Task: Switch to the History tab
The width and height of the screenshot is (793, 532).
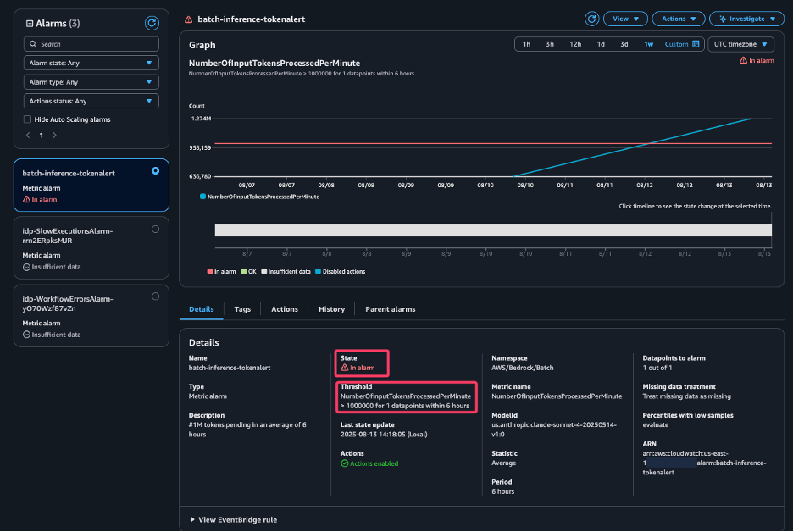Action: point(331,309)
